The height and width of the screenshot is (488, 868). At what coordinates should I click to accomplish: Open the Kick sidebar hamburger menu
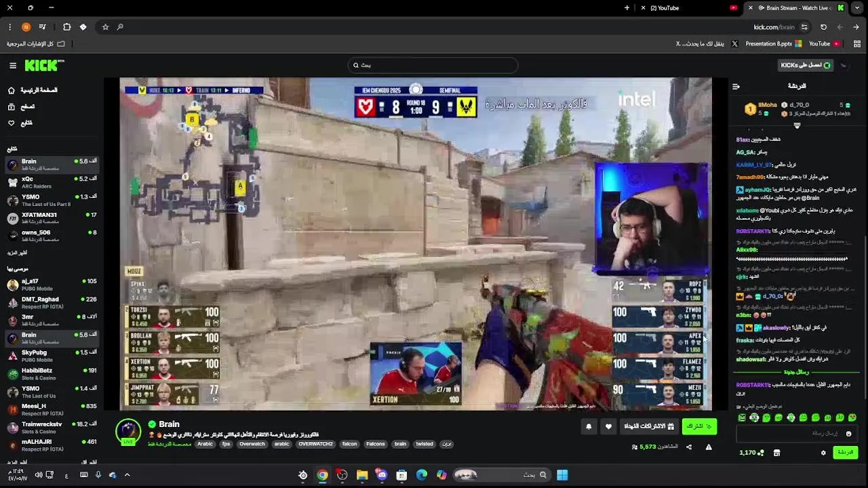pyautogui.click(x=13, y=66)
